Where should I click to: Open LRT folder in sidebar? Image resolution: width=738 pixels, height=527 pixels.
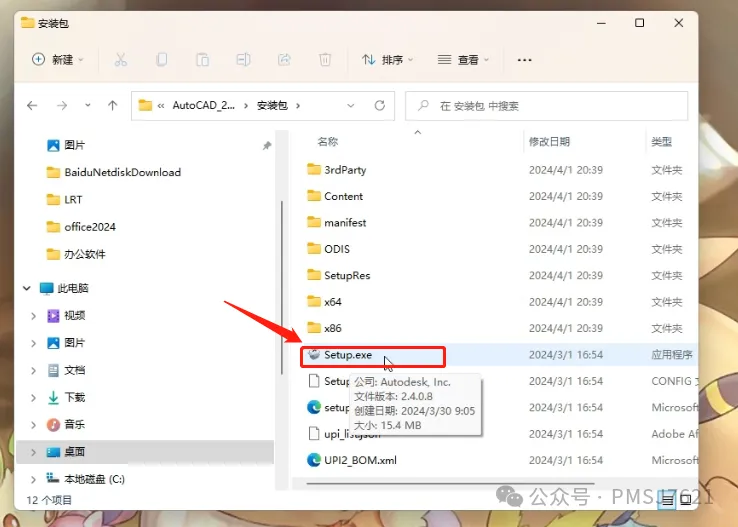pyautogui.click(x=73, y=200)
